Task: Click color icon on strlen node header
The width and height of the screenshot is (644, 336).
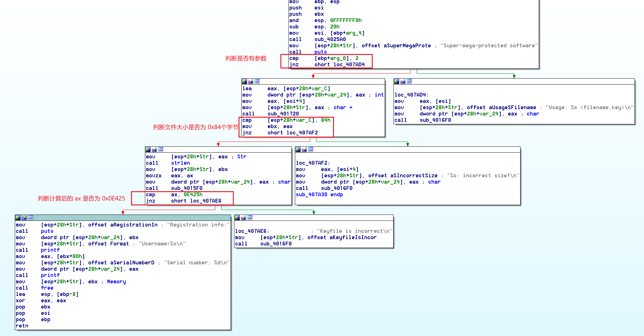Action: (148, 150)
